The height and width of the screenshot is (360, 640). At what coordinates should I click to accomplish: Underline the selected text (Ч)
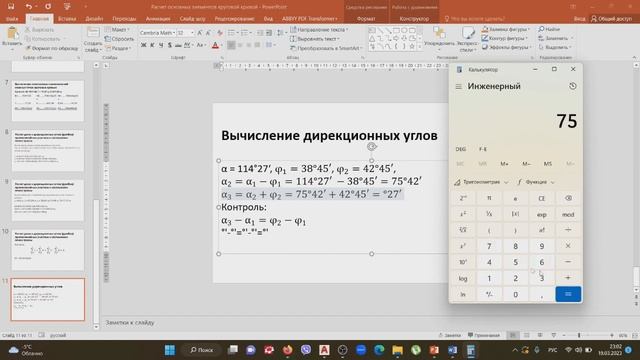pos(161,45)
